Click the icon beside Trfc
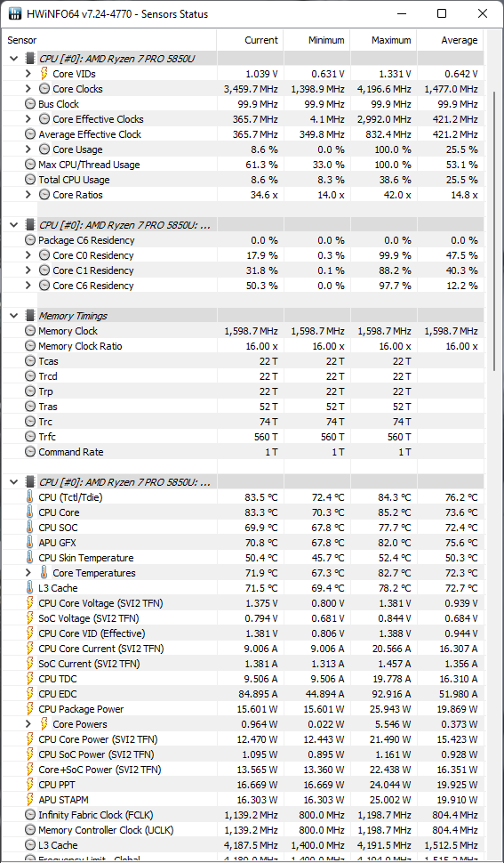The width and height of the screenshot is (504, 863). pyautogui.click(x=30, y=437)
